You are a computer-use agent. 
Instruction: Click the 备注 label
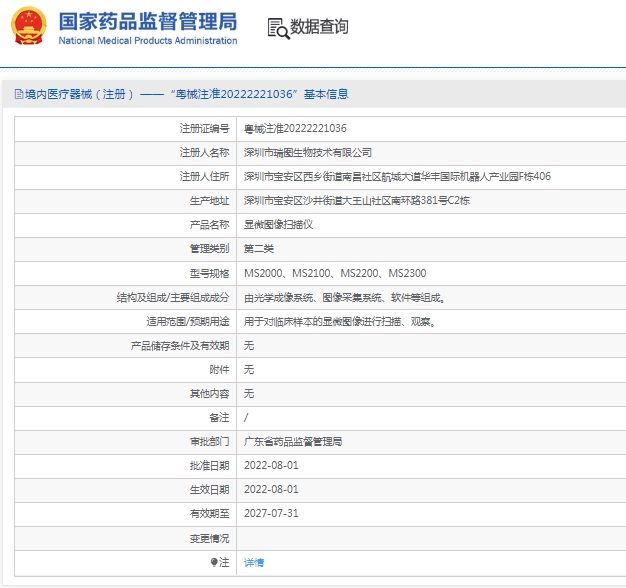(219, 418)
